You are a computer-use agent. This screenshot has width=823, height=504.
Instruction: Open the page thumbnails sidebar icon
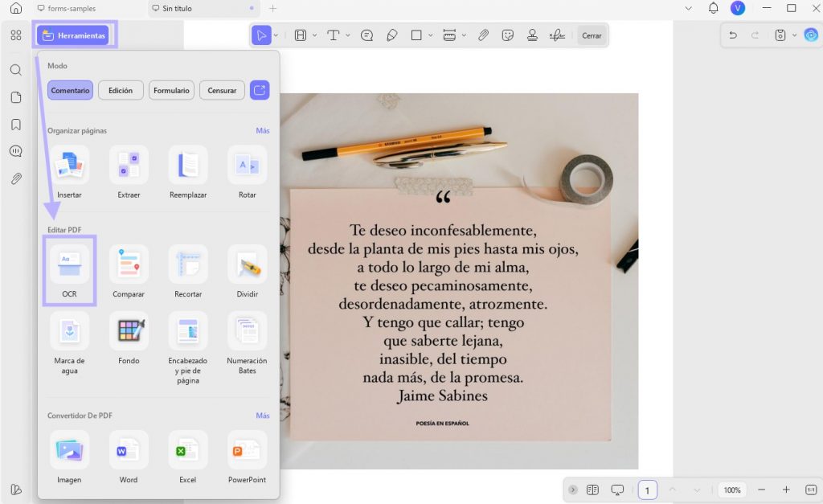[16, 97]
